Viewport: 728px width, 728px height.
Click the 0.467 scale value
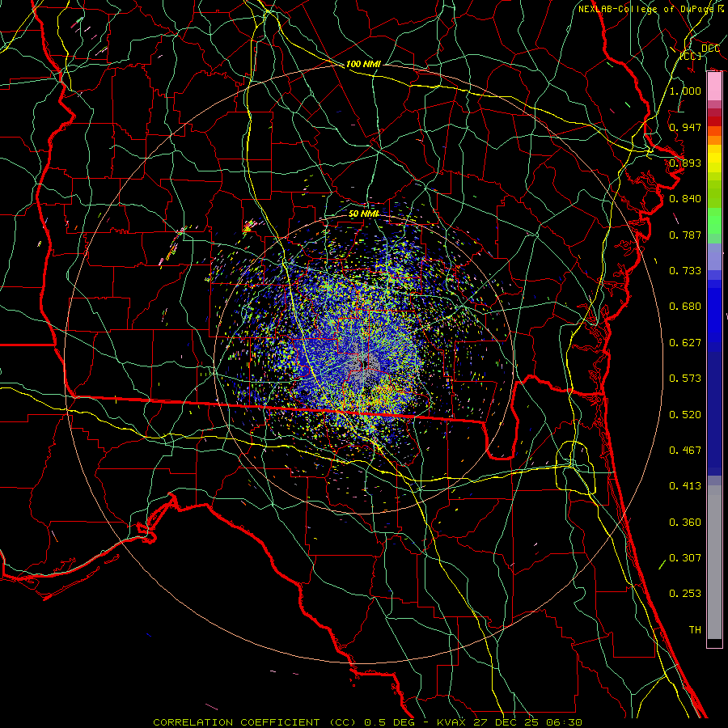click(685, 451)
